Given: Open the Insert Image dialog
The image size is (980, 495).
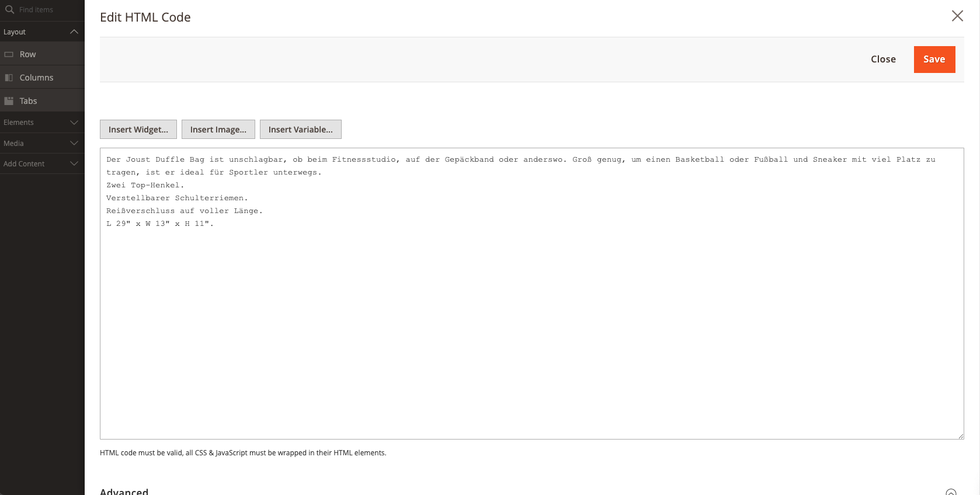Looking at the screenshot, I should [x=218, y=130].
